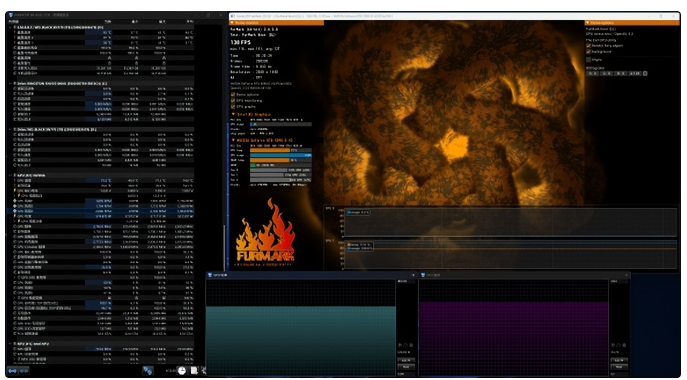Screen dimensions: 687x380
Task: Open the network sensors icon in HWiNFO toolbar
Action: click(148, 371)
